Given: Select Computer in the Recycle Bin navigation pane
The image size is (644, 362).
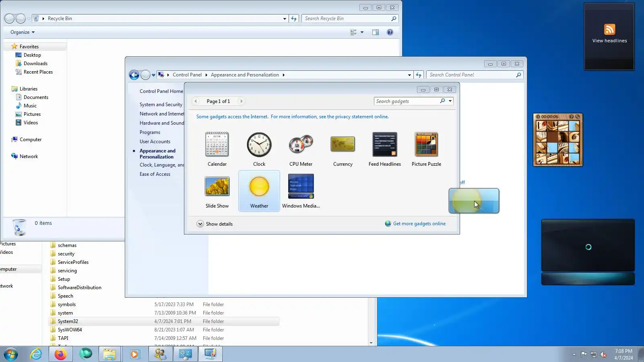Looking at the screenshot, I should point(31,140).
